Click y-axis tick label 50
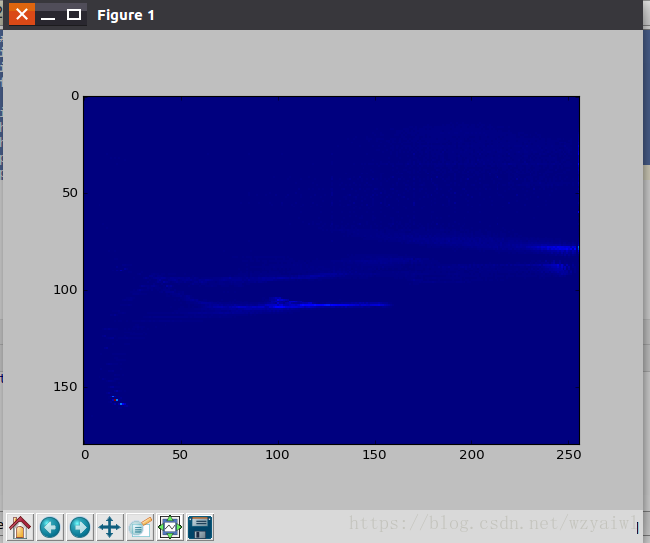This screenshot has width=650, height=543. tap(70, 192)
